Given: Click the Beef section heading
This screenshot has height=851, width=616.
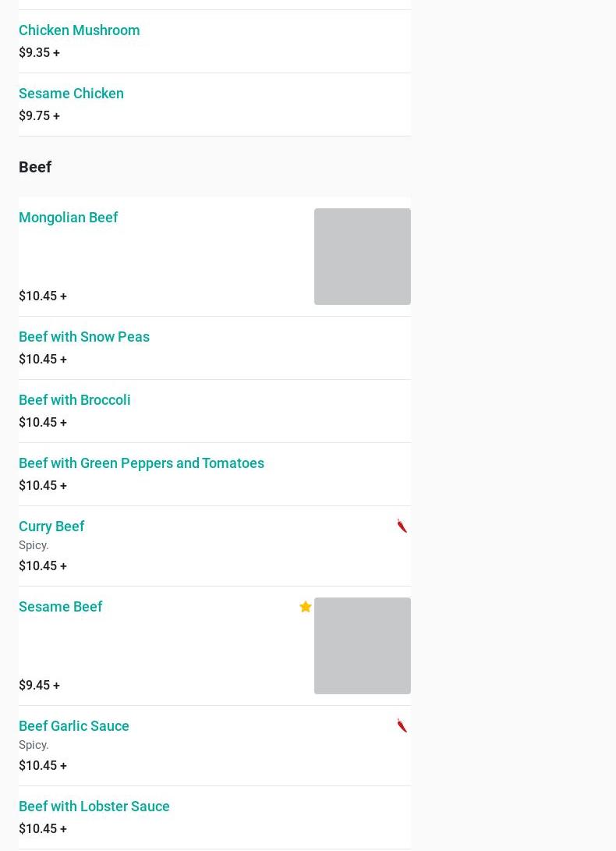Looking at the screenshot, I should click(35, 167).
